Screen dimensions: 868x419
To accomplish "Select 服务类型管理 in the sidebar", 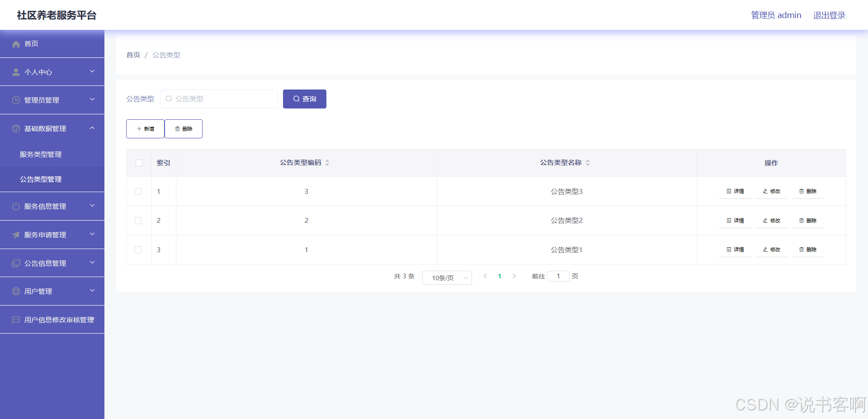I will click(40, 154).
